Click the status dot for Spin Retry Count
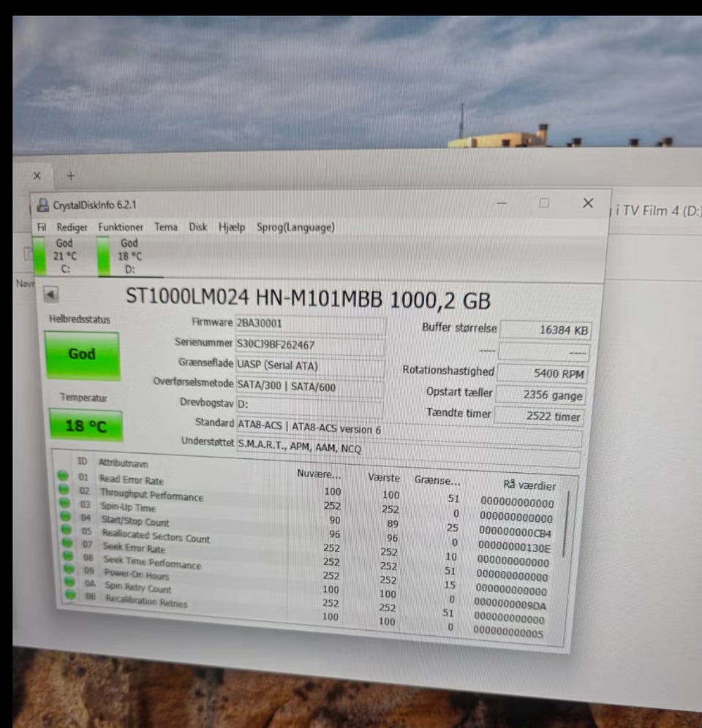 (70, 581)
